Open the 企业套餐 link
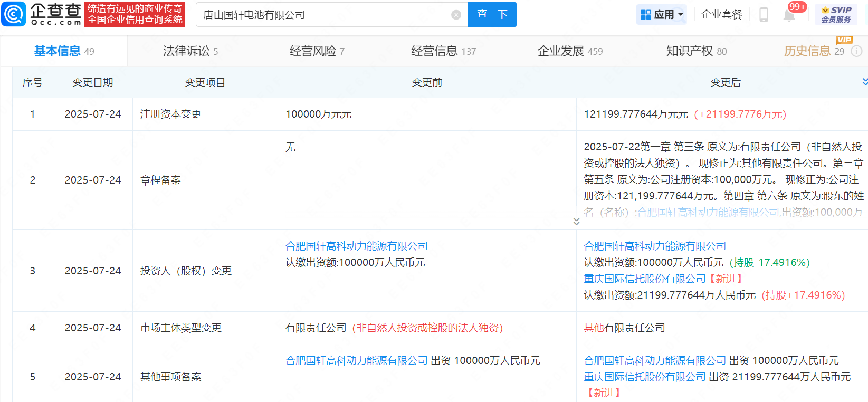This screenshot has height=402, width=868. [x=721, y=15]
